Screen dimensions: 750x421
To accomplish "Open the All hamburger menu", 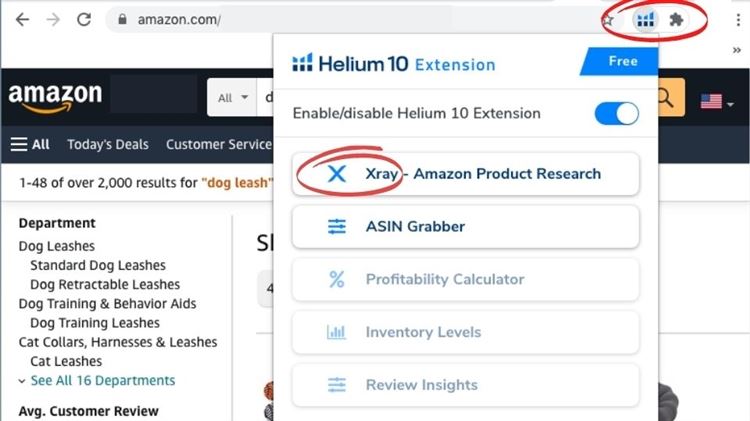I will (30, 144).
